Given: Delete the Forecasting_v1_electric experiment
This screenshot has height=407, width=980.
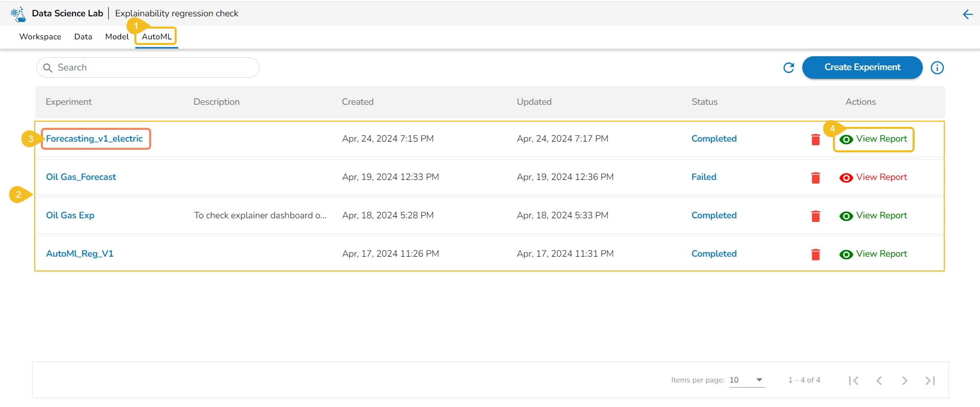Looking at the screenshot, I should [x=816, y=139].
